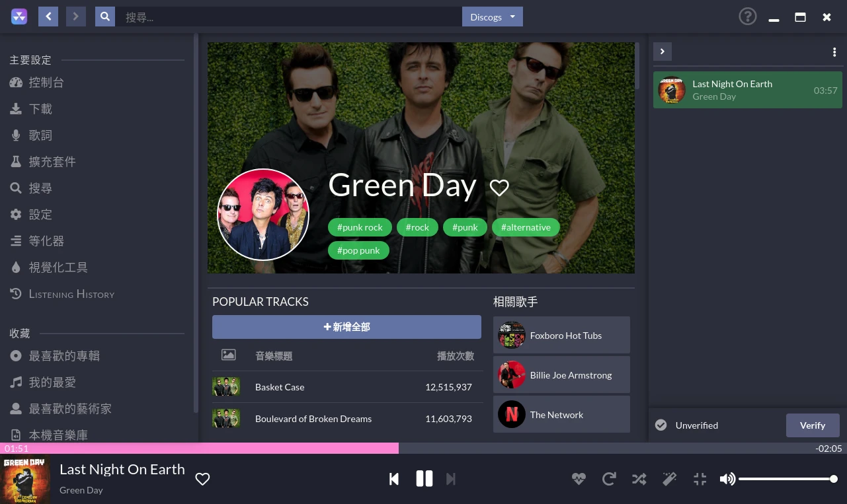
Task: Open Listening History in the sidebar
Action: [71, 294]
